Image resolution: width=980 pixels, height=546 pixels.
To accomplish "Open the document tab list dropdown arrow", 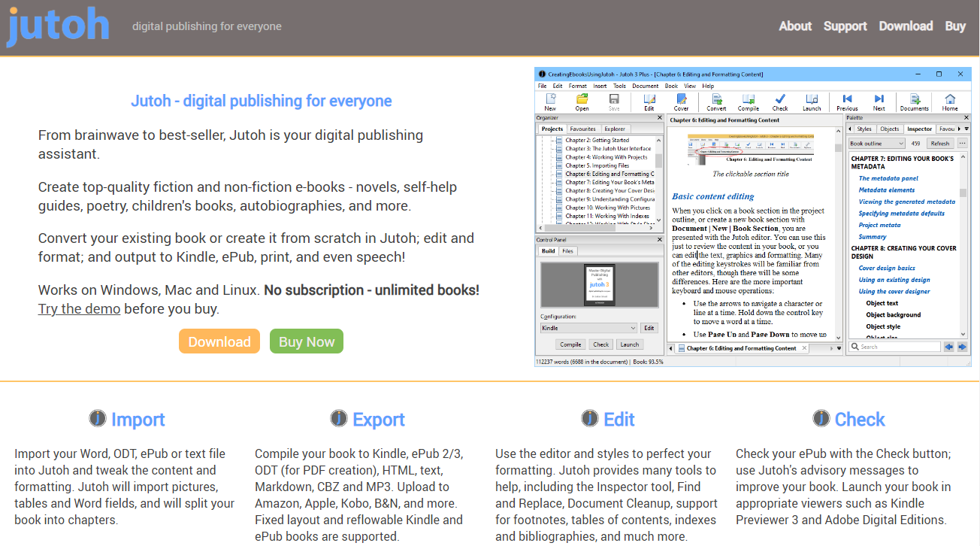I will [839, 348].
